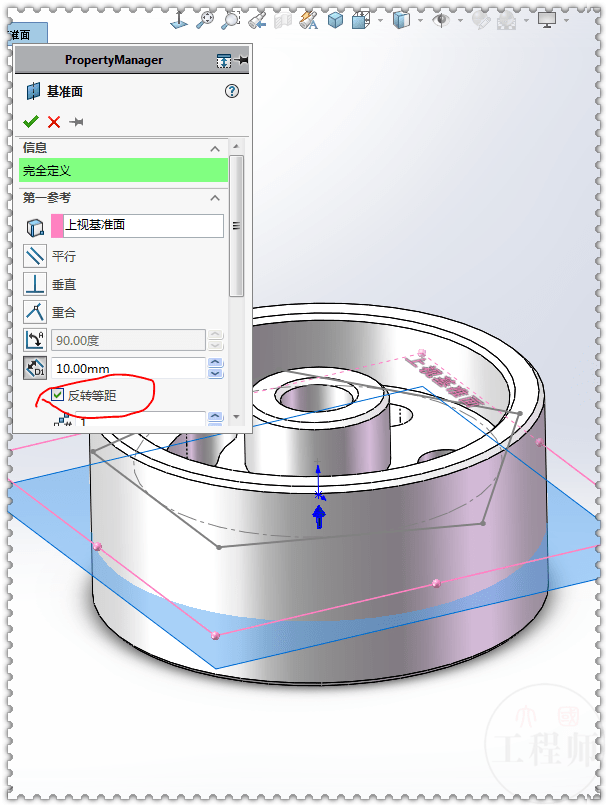The height and width of the screenshot is (807, 608).
Task: Confirm plane with green checkmark
Action: [x=31, y=122]
